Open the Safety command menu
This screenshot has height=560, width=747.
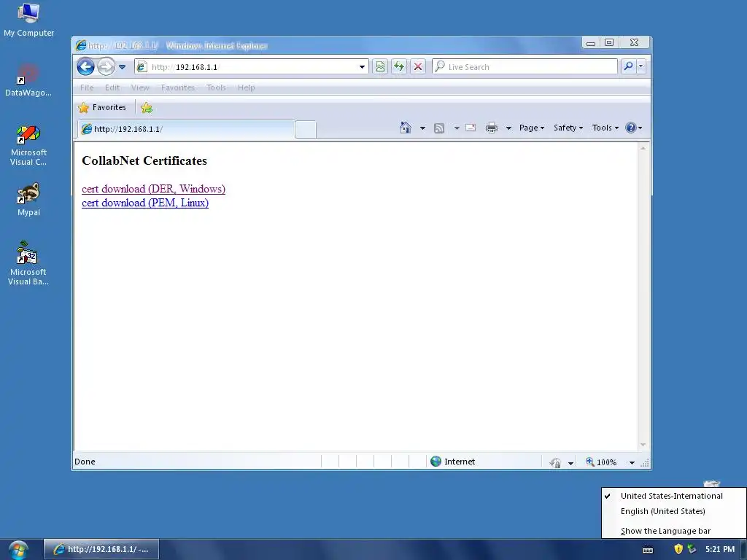pos(568,128)
